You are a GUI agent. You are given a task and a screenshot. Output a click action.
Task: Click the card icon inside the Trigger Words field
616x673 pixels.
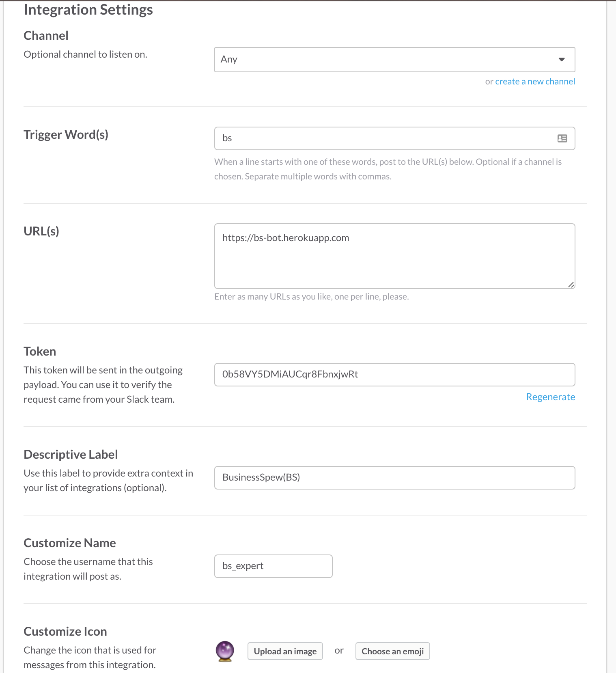[x=562, y=138]
